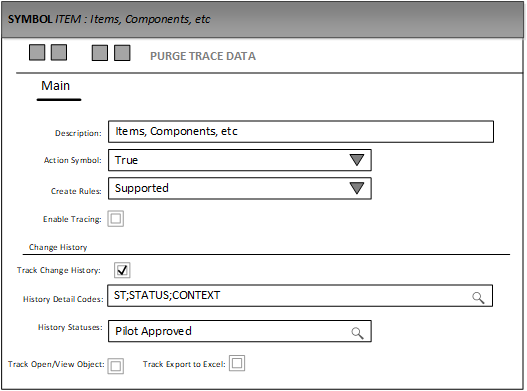
Task: Uncheck Track Change History checkbox
Action: 122,270
